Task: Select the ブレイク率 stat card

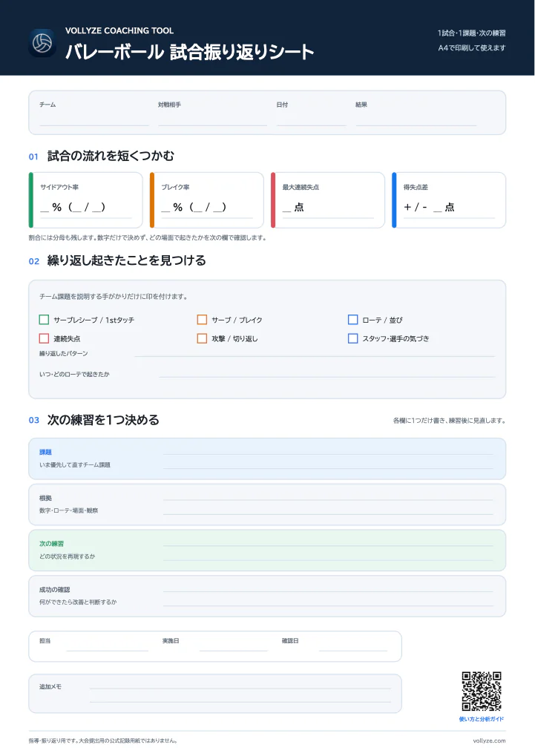Action: tap(207, 200)
